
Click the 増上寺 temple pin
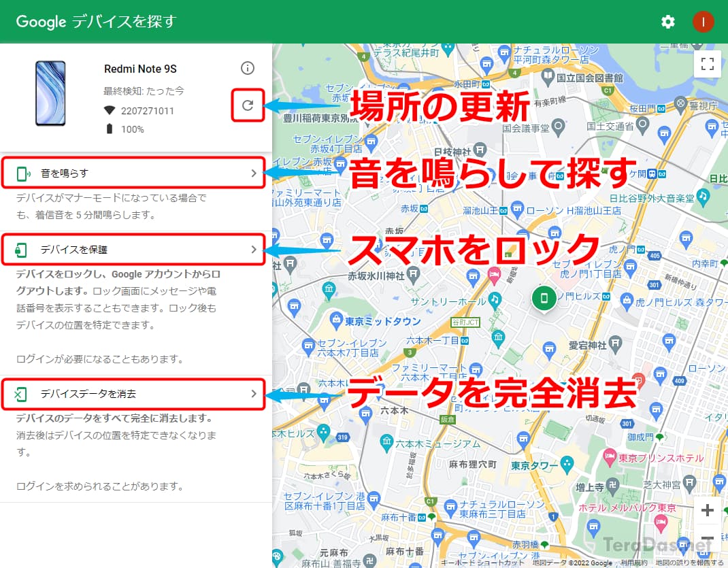click(x=613, y=486)
